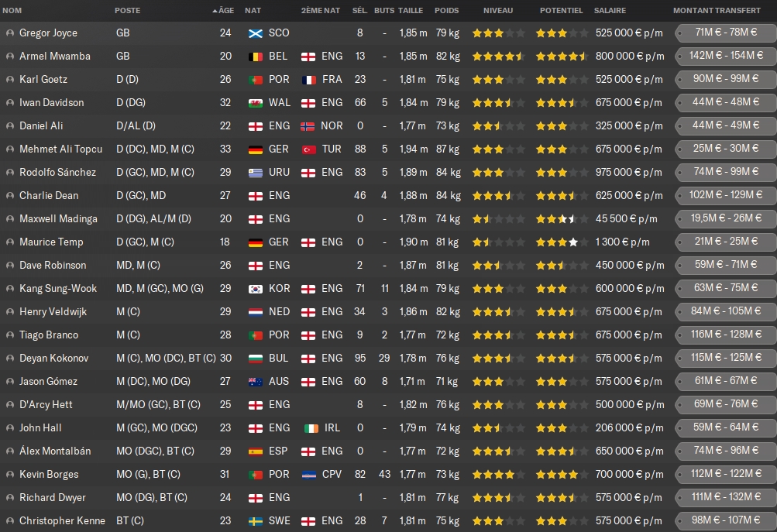
Task: Click the Ireland flag in John Hall's row
Action: (308, 428)
